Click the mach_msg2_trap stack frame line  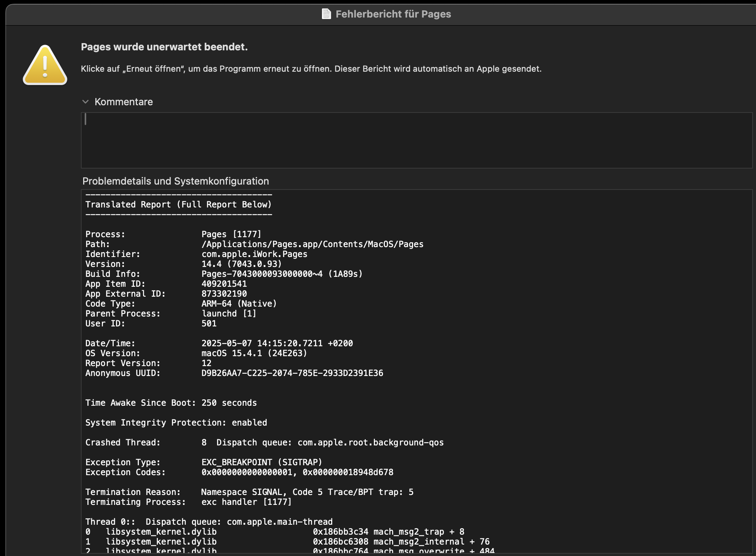[x=388, y=532]
